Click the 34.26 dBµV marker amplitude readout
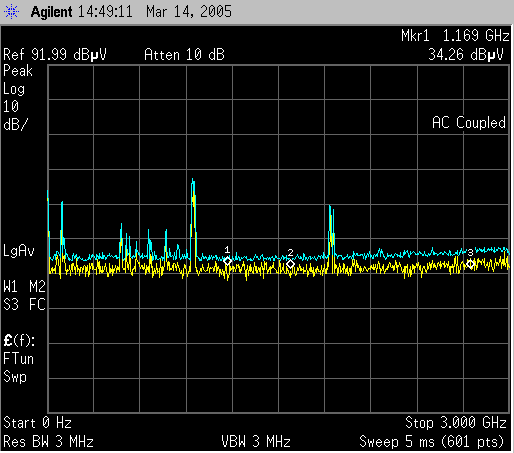 coord(466,55)
